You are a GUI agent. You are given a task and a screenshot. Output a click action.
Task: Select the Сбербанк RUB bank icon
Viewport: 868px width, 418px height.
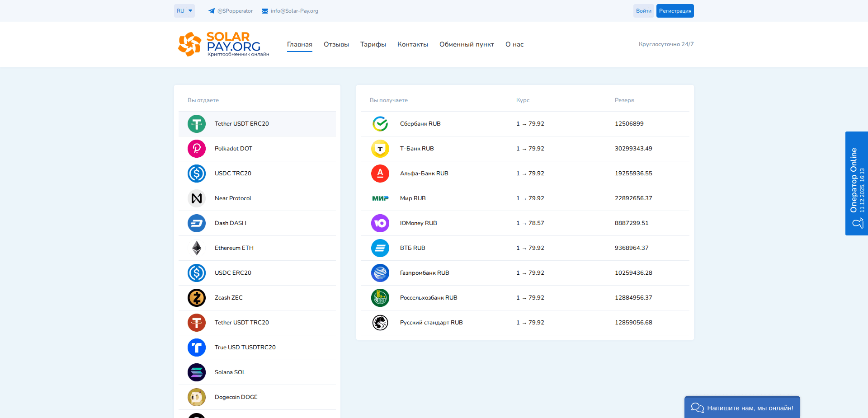pos(380,123)
